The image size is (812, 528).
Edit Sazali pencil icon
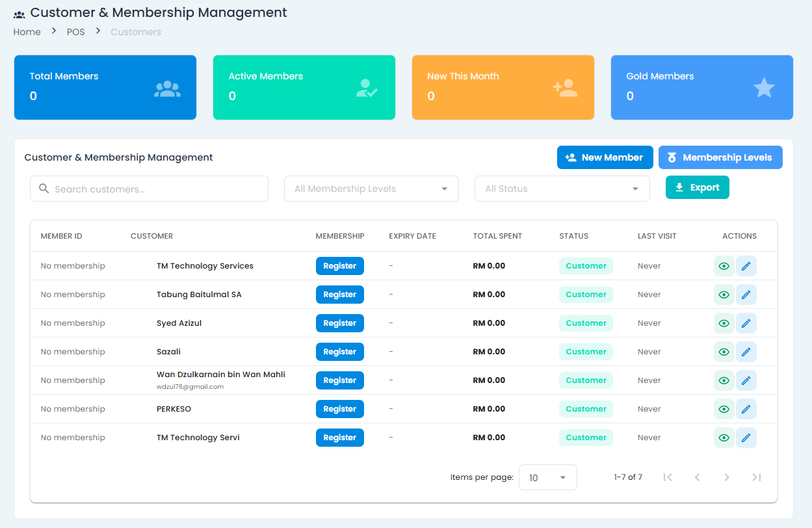[746, 352]
